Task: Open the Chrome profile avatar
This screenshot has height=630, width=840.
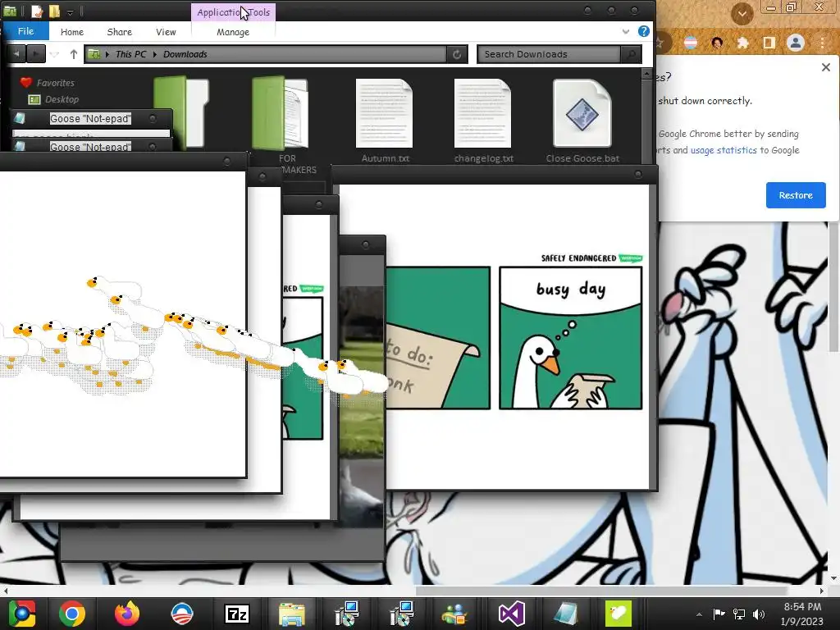Action: coord(796,43)
